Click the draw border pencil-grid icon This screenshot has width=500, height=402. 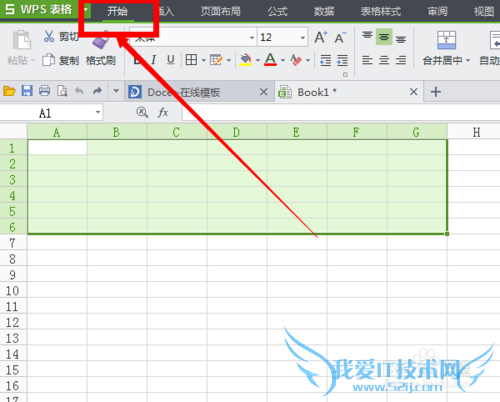pyautogui.click(x=216, y=60)
